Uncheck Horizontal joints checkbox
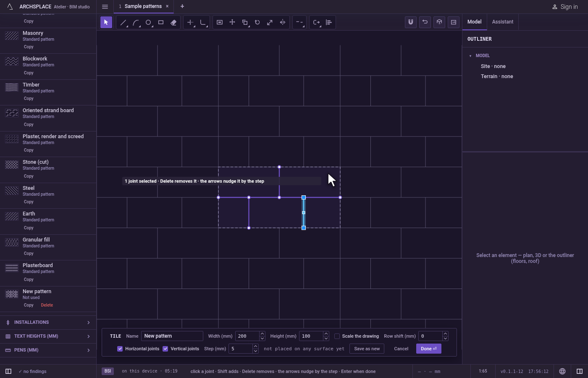588x378 pixels. 120,349
